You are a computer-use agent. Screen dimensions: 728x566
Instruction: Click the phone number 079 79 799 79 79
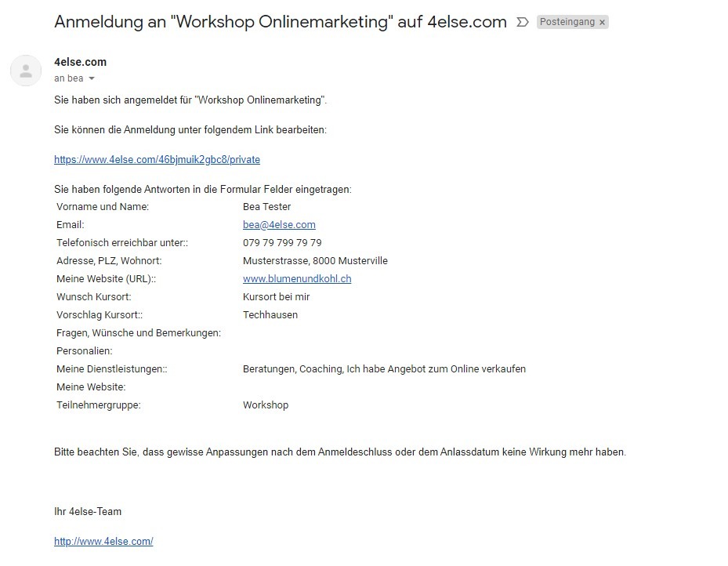(282, 243)
